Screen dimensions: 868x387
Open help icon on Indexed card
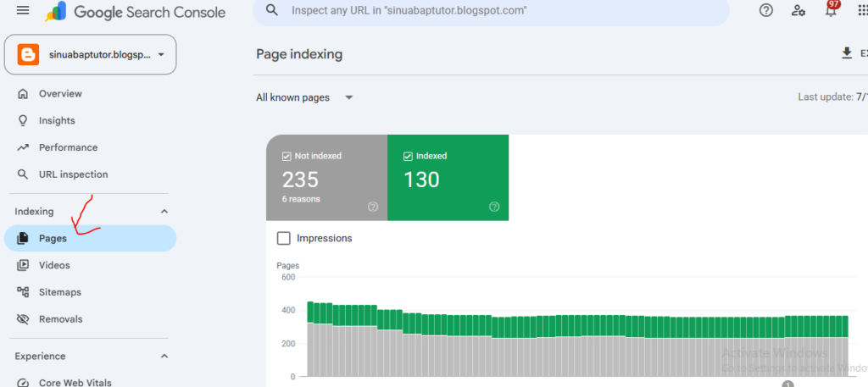pos(494,207)
